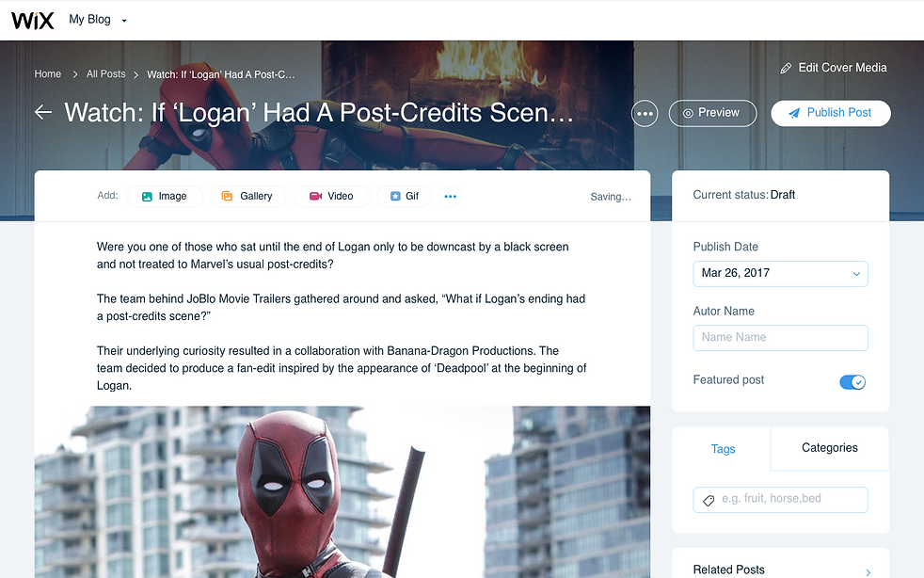The width and height of the screenshot is (924, 578).
Task: Toggle the Featured post switch
Action: [852, 382]
